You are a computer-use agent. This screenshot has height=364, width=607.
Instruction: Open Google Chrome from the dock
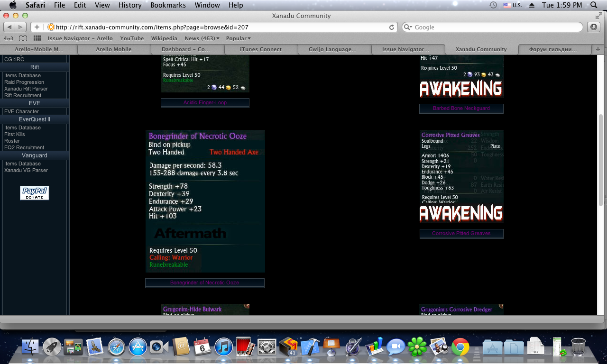(x=460, y=347)
